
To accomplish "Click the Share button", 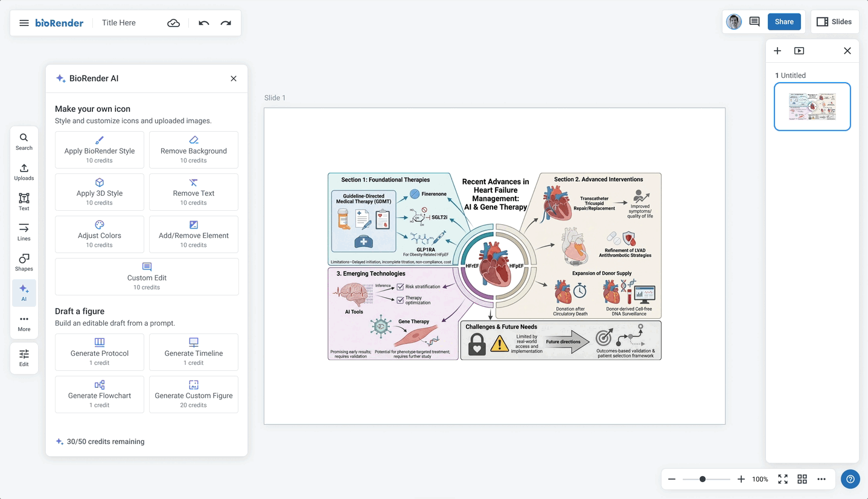I will (784, 22).
